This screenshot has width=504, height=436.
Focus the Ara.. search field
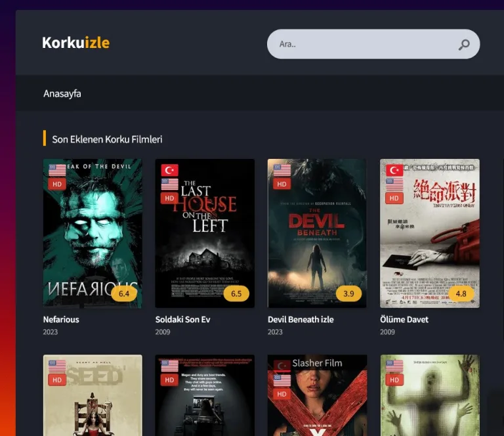[373, 44]
